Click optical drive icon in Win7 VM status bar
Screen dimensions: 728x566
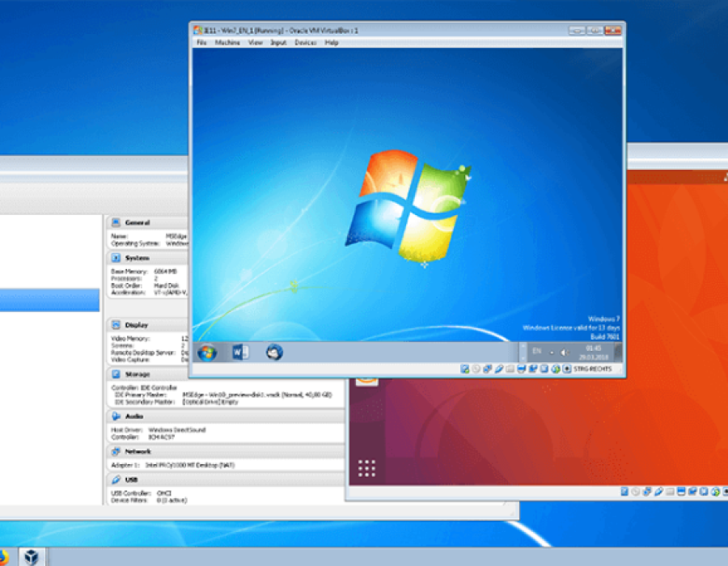(x=476, y=369)
